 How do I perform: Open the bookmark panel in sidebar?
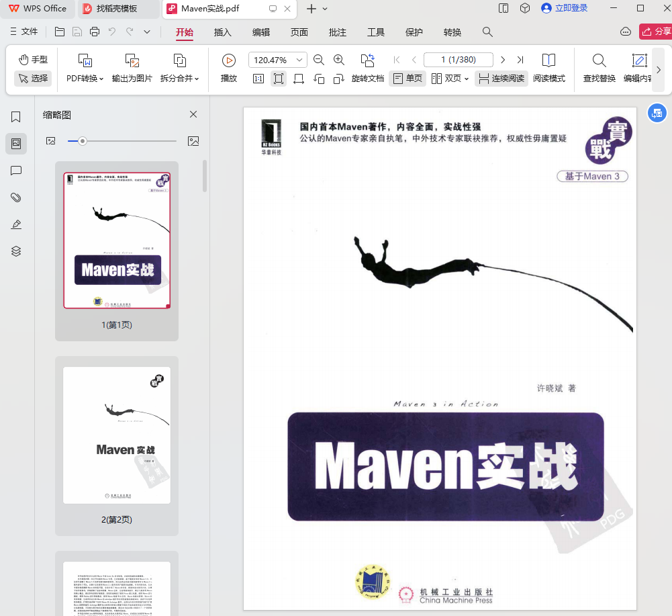[x=16, y=117]
